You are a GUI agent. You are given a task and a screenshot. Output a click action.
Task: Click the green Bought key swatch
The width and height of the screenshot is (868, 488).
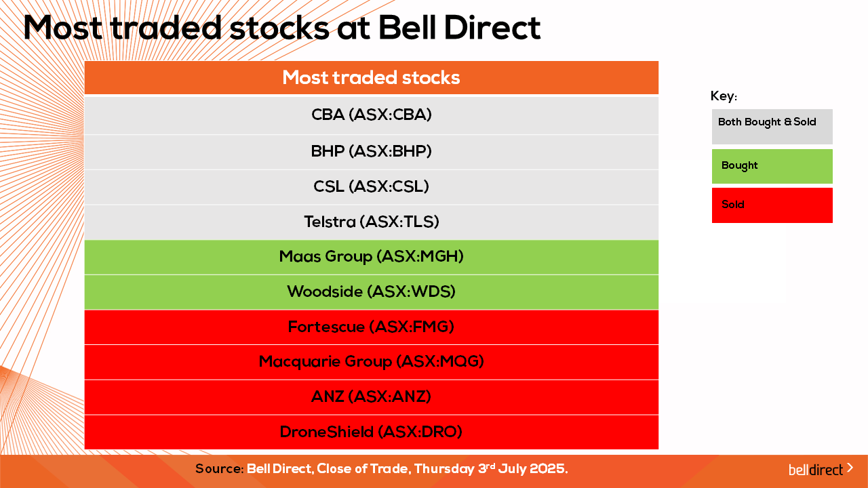click(772, 166)
